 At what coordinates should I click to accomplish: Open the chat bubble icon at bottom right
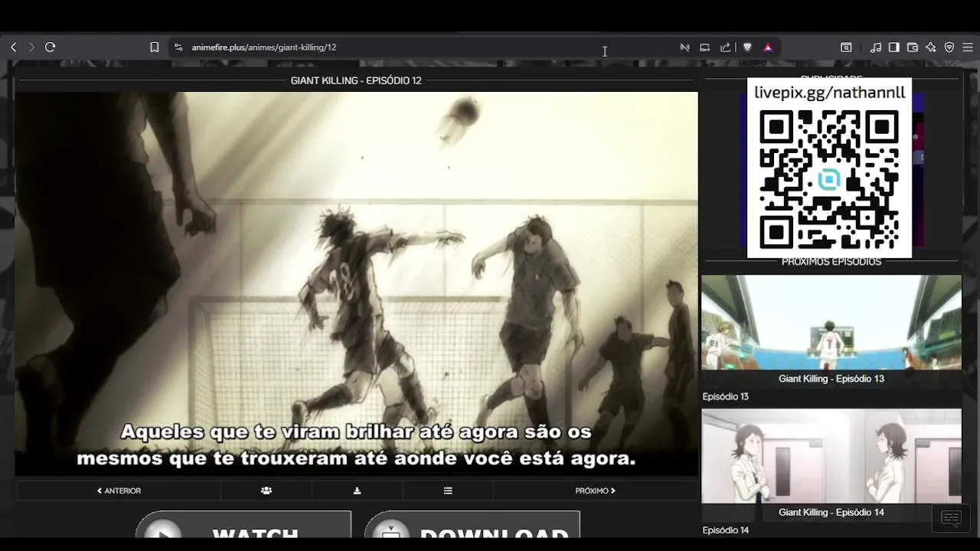[951, 519]
